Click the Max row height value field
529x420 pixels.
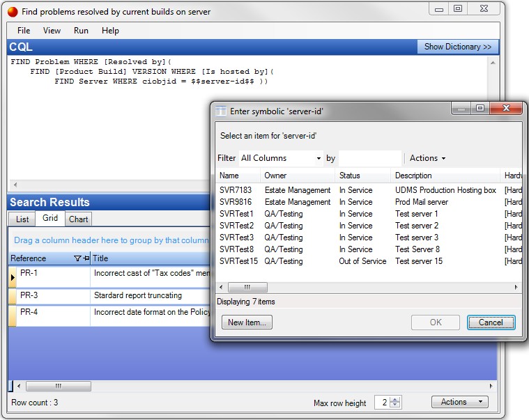pos(383,402)
